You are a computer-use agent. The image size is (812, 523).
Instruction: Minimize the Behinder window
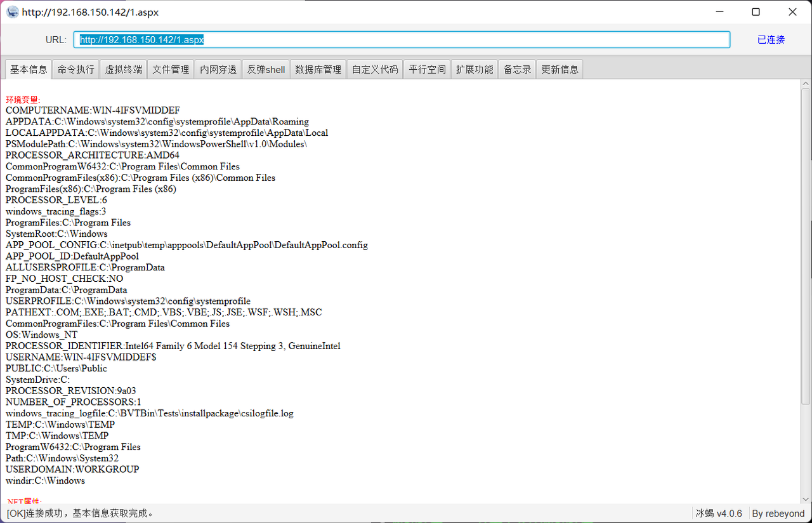[x=719, y=12]
